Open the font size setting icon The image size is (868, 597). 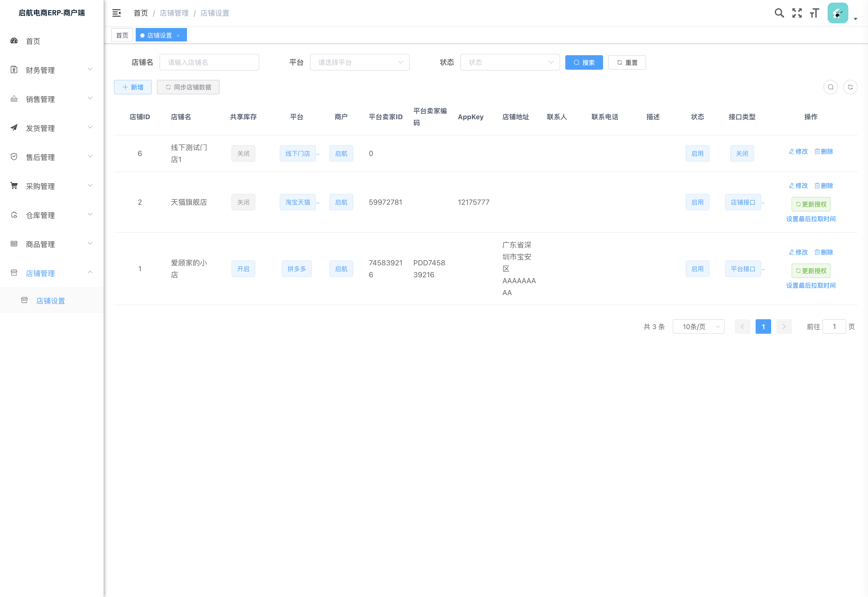(814, 13)
